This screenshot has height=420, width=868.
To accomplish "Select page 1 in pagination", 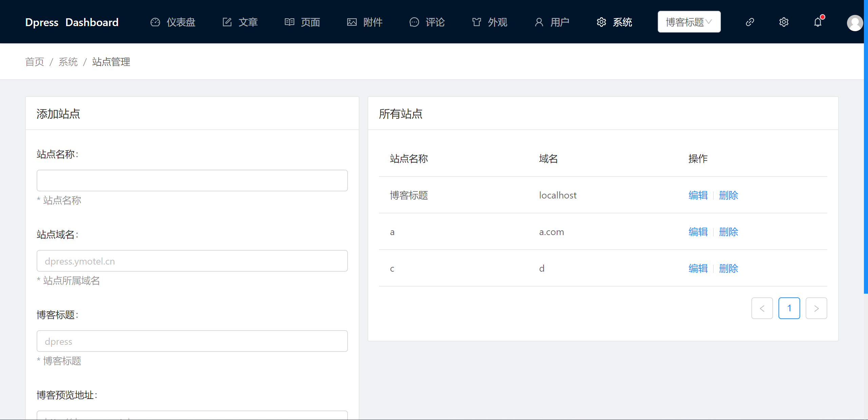I will click(789, 308).
